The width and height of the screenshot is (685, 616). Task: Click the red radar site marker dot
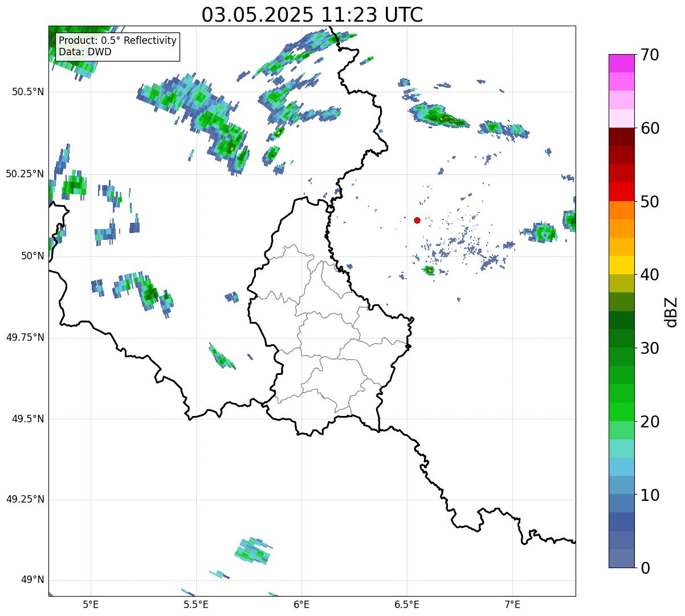417,220
